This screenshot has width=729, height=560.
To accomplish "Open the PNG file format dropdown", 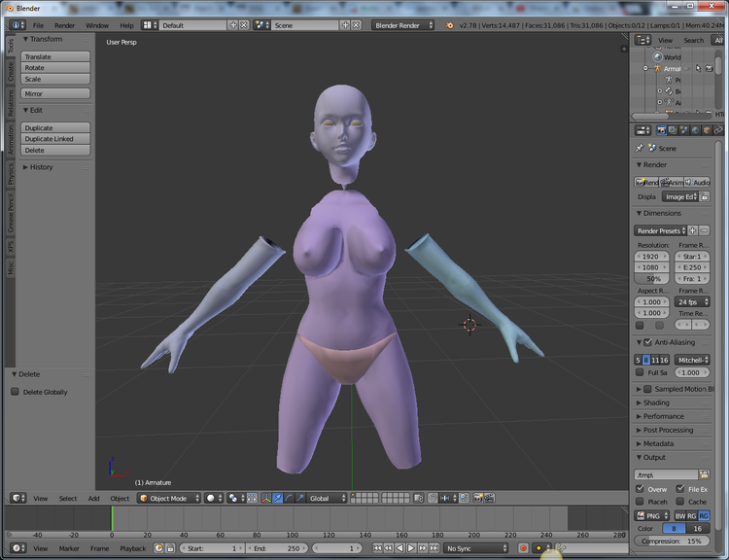I will 652,516.
